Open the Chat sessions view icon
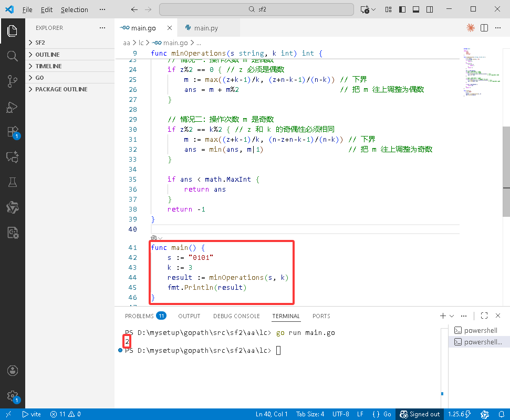This screenshot has height=420, width=510. coord(13,157)
